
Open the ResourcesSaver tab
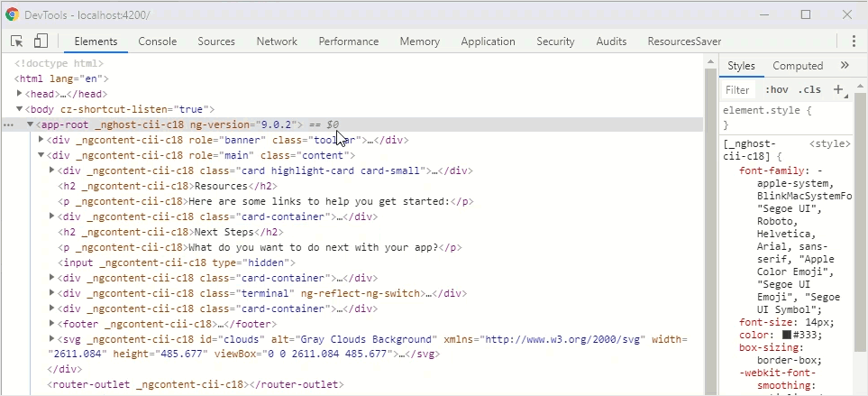click(684, 41)
